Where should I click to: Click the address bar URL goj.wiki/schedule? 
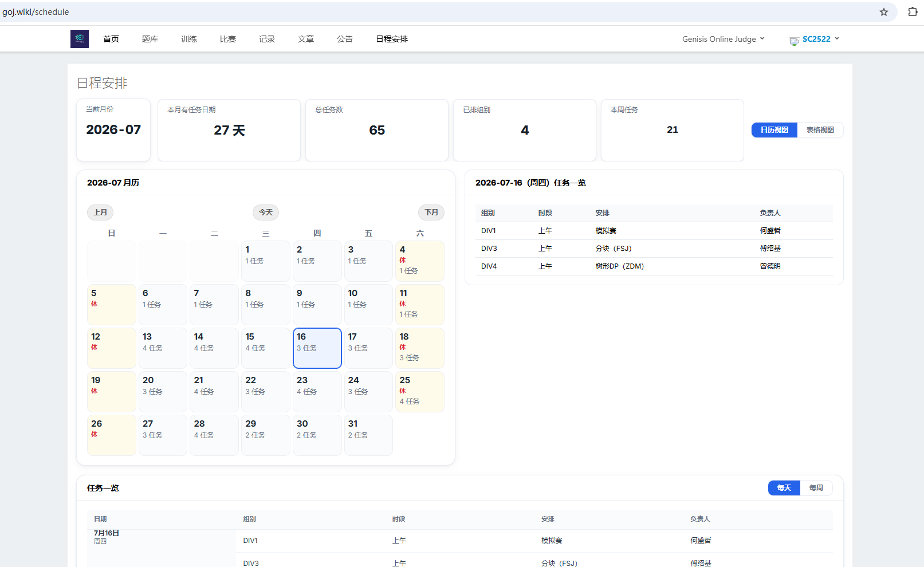(36, 12)
